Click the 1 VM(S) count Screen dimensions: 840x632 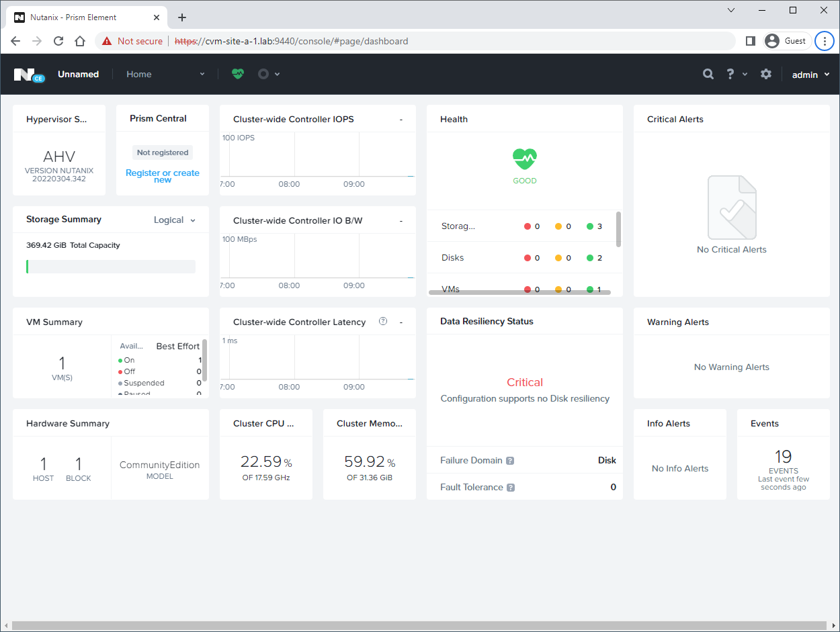tap(62, 363)
